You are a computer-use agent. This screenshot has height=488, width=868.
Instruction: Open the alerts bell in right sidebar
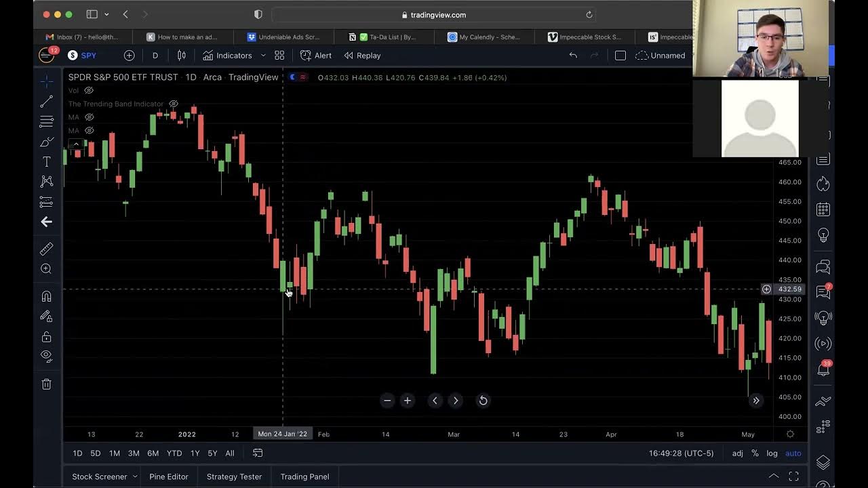[x=823, y=370]
